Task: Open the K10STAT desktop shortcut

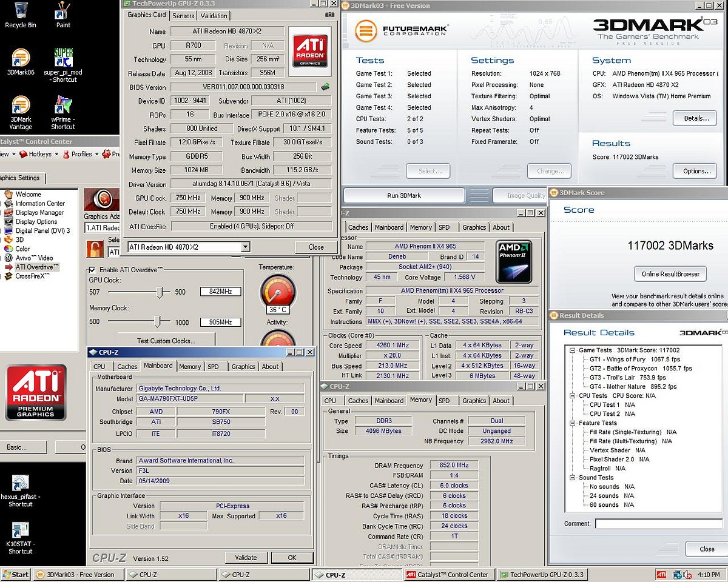Action: 20,539
